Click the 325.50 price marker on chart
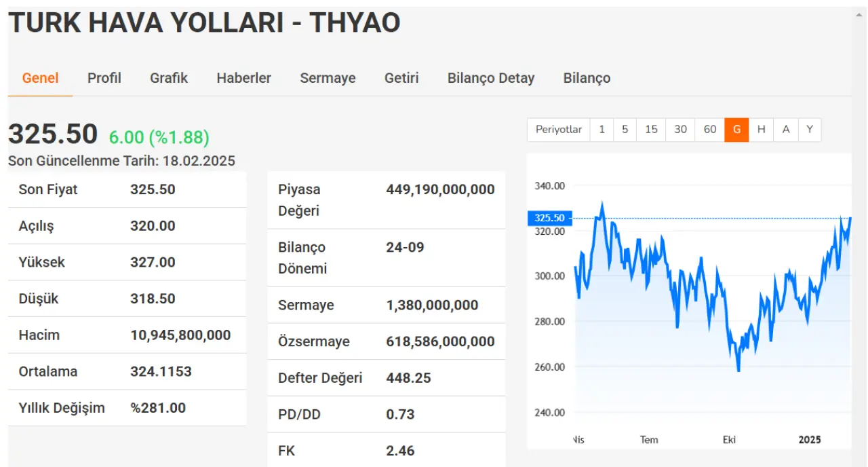Viewport: 868px width, 467px height. (549, 218)
